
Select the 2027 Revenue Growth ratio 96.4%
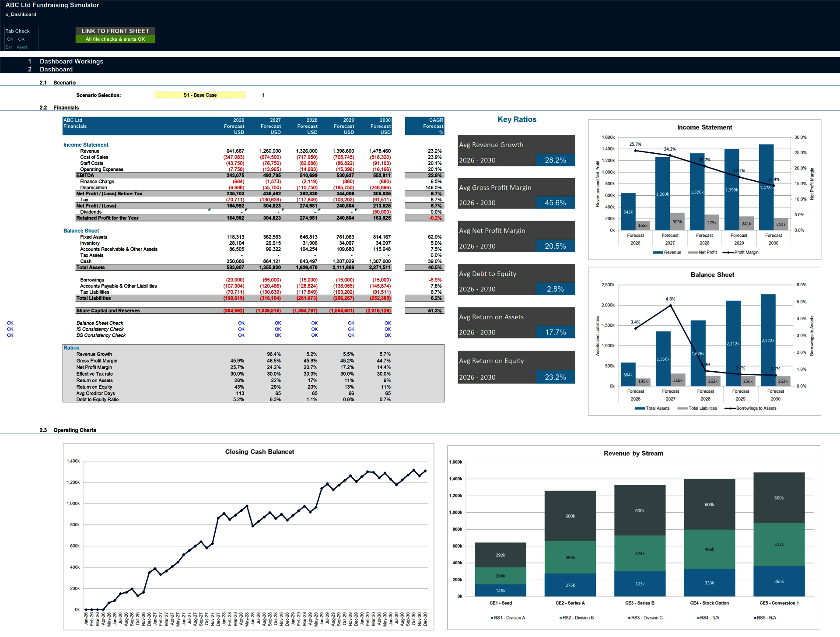[x=274, y=354]
